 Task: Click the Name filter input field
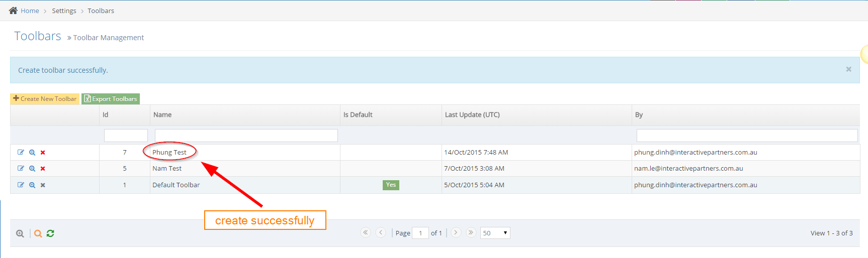click(x=246, y=136)
